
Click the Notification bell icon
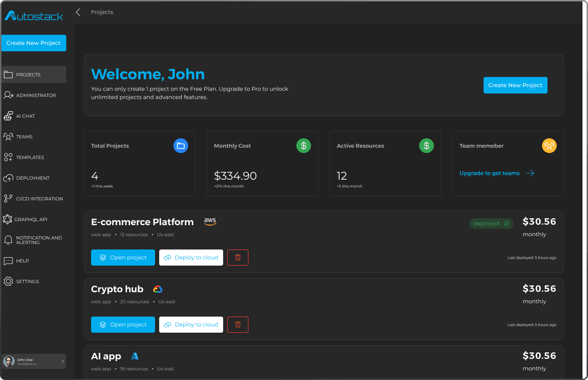click(8, 240)
